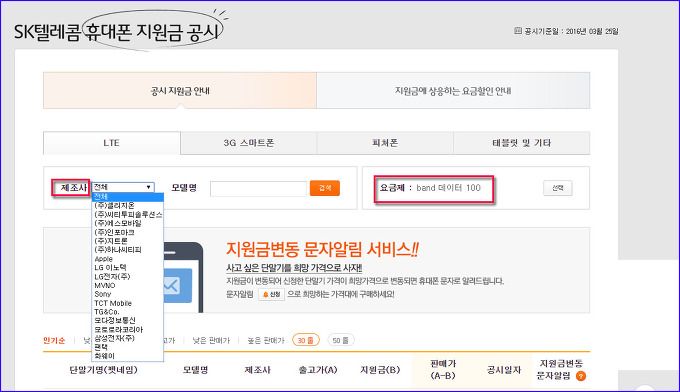680x392 pixels.
Task: Select the 공시 지원금 안내 tab
Action: pos(180,91)
